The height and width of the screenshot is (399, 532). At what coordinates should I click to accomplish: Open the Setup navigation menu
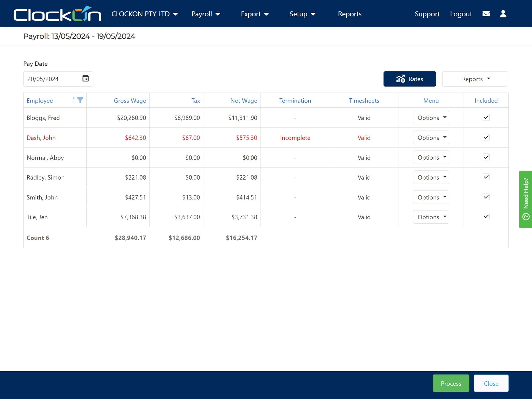(x=302, y=14)
